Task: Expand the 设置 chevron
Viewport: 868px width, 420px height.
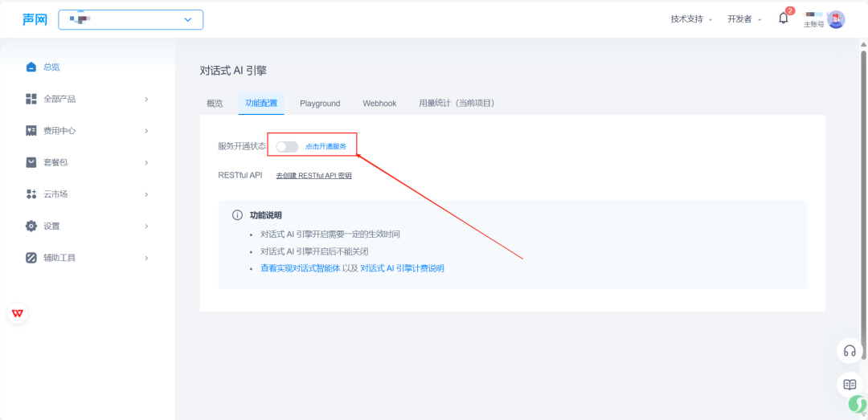Action: 146,226
